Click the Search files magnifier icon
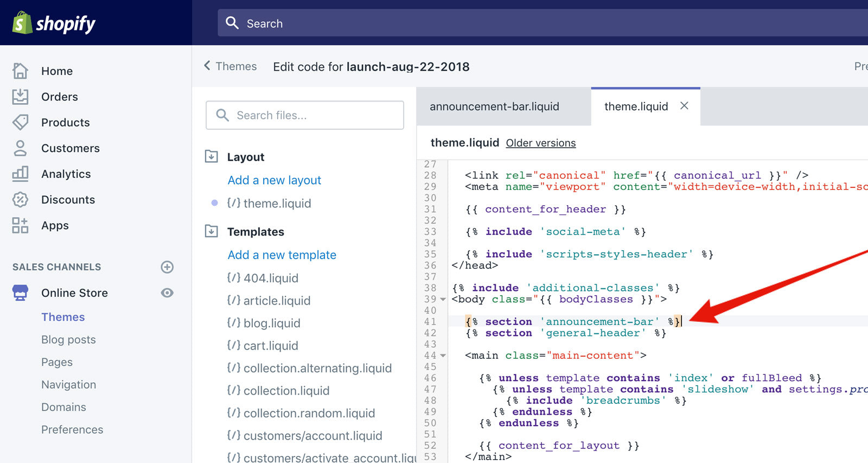 [222, 115]
